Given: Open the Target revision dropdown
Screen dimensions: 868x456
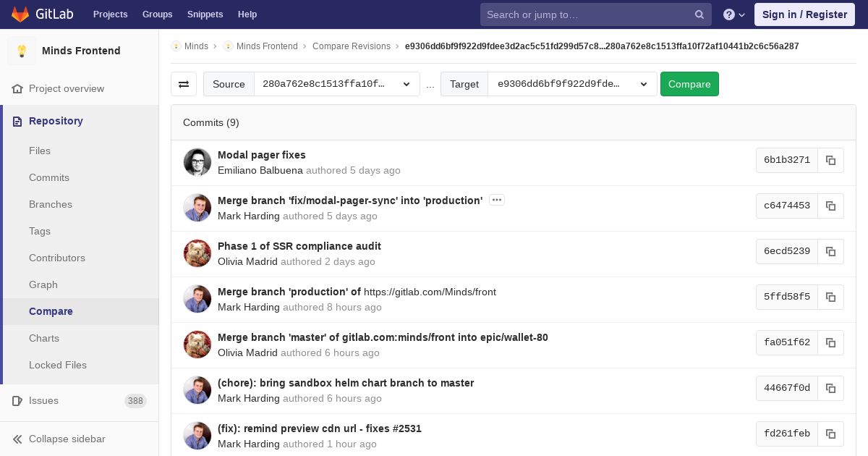Looking at the screenshot, I should click(572, 84).
